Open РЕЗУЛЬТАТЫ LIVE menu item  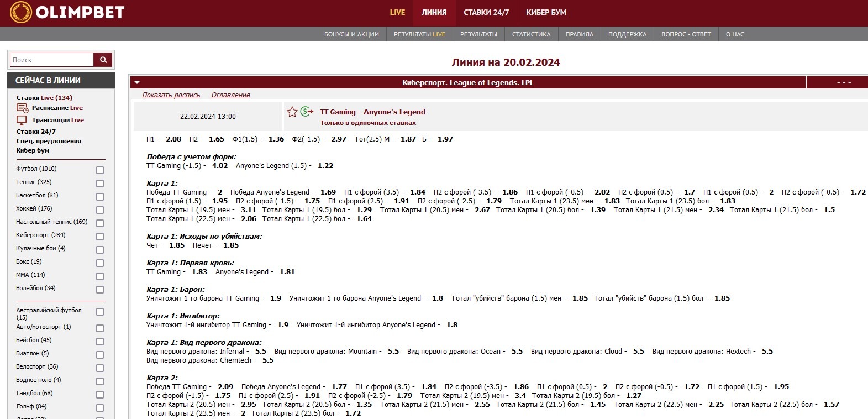coord(419,34)
